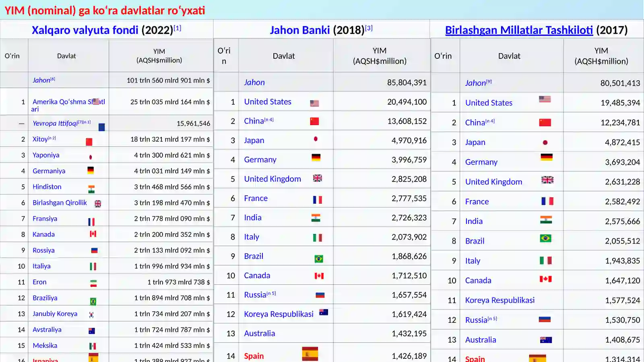Viewport: 644px width, 362px height.
Task: Select the value 20,494,100
Action: [x=407, y=102]
